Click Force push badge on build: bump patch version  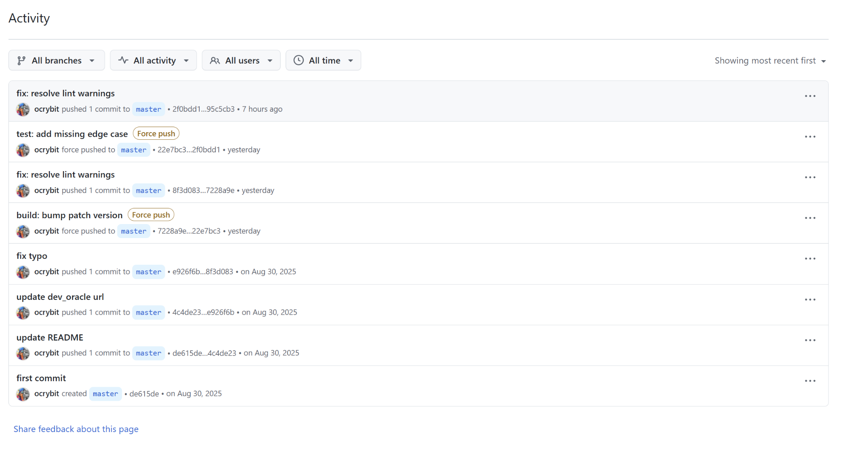tap(151, 215)
